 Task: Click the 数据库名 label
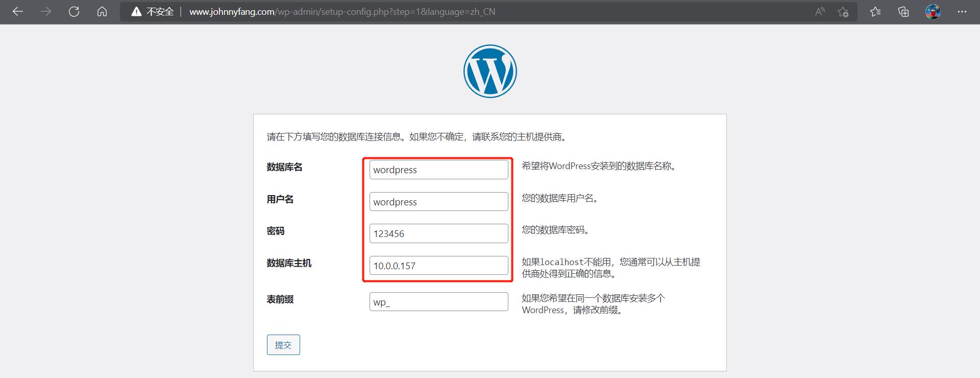click(x=284, y=167)
